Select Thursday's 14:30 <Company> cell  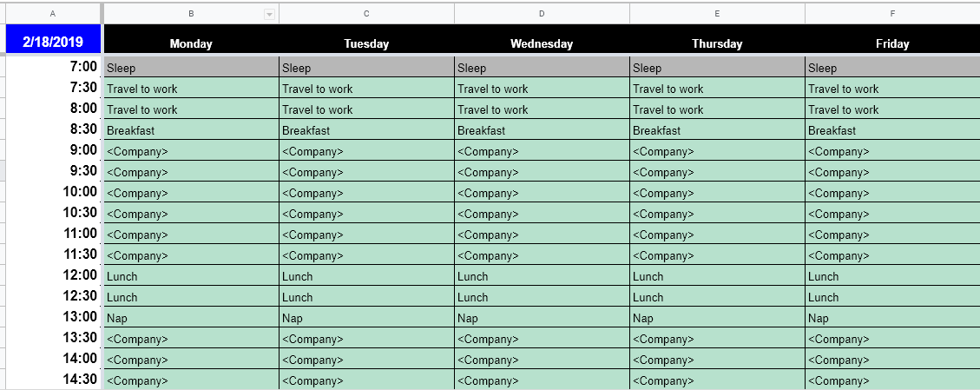717,380
